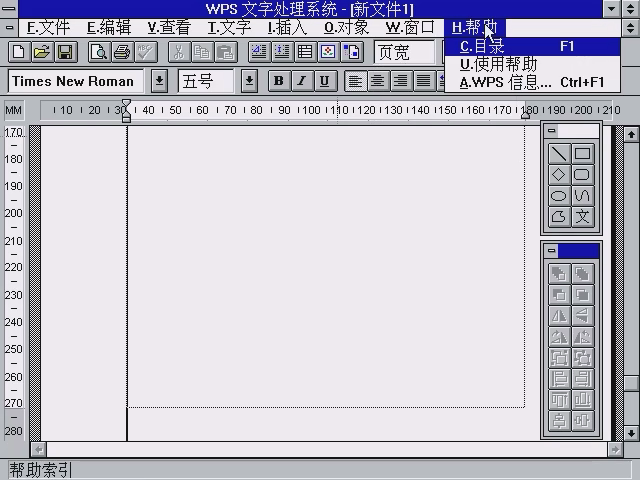Open print preview with the magnifier page icon

pos(99,52)
